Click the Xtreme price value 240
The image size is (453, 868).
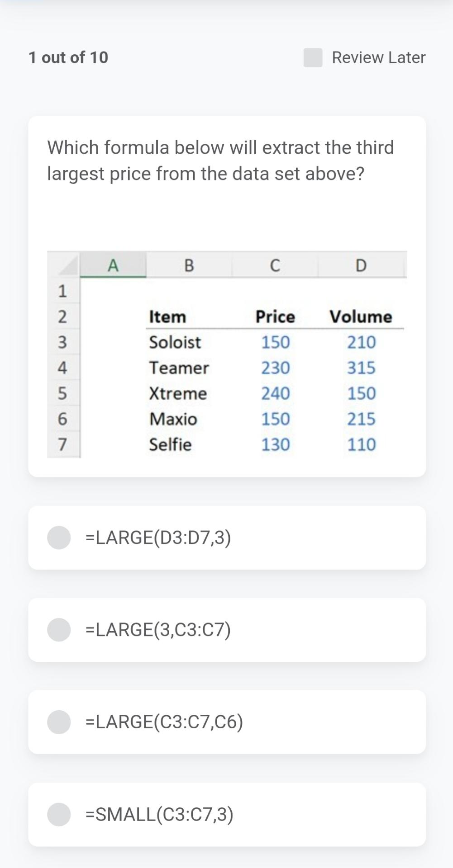(x=275, y=393)
